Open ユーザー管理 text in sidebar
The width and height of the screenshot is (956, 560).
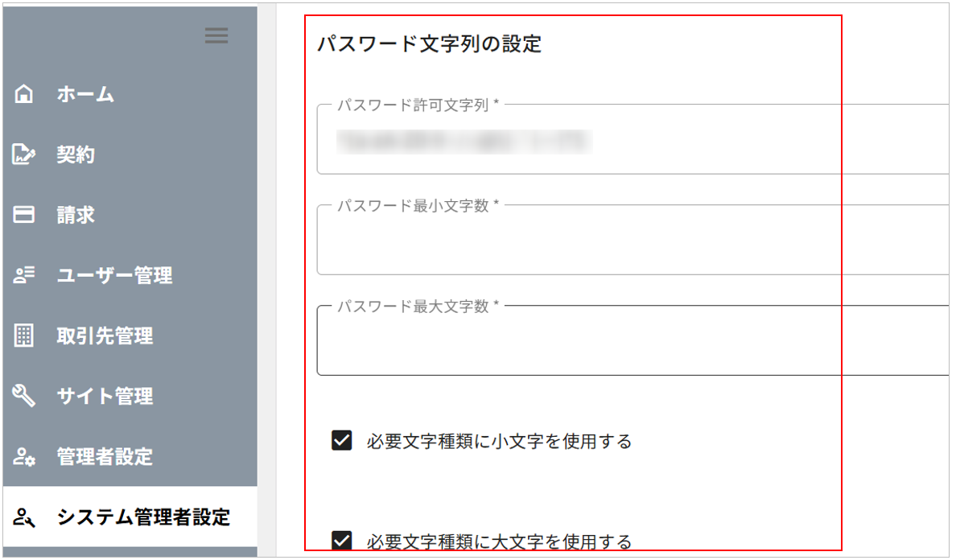coord(114,275)
